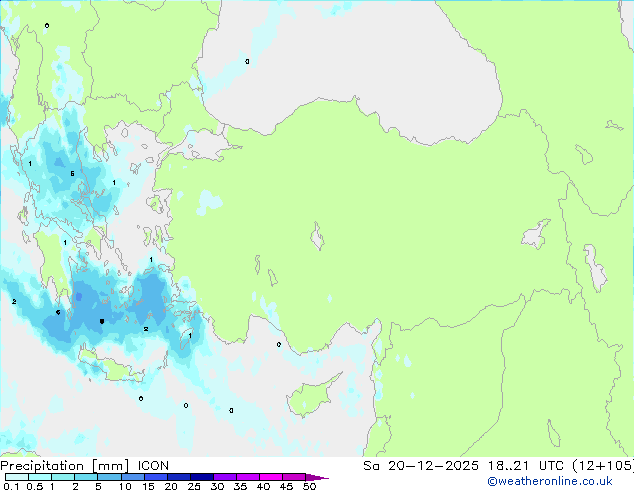Click the legend scale label '40'
Screen dimensions: 634x490
[263, 486]
